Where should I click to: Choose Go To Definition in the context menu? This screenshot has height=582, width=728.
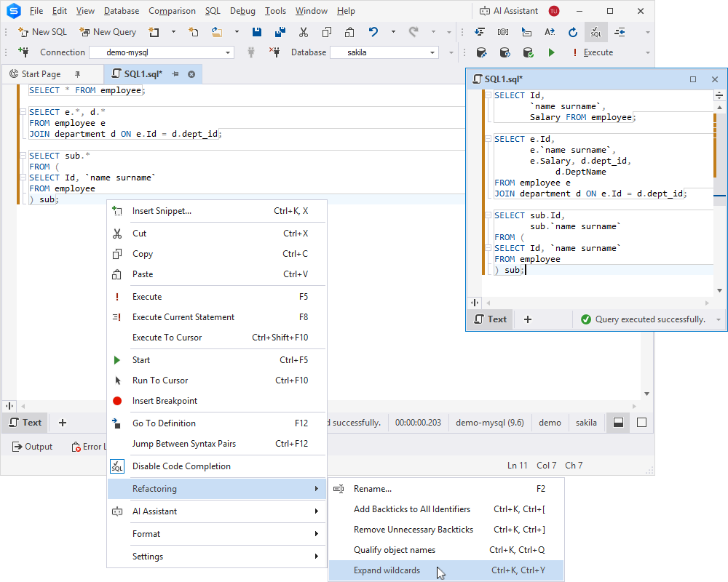pos(217,423)
